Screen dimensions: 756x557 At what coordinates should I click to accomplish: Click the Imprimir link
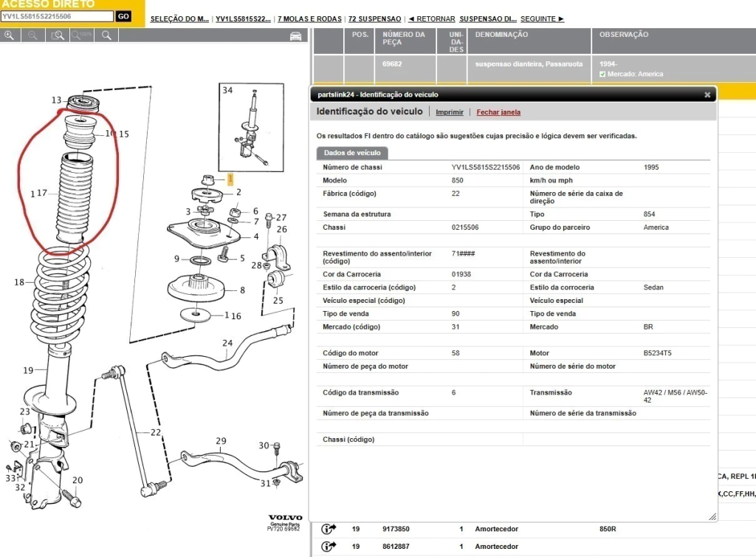click(450, 112)
